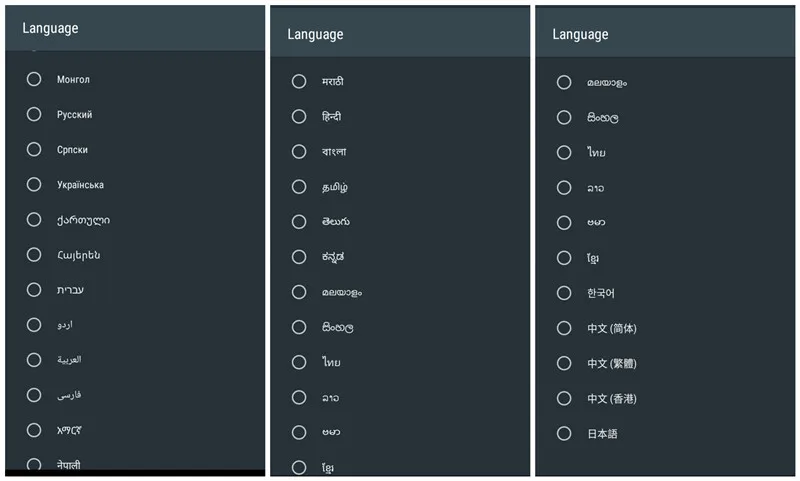The width and height of the screenshot is (800, 481).
Task: Select the Монгол radio button
Action: pos(34,79)
